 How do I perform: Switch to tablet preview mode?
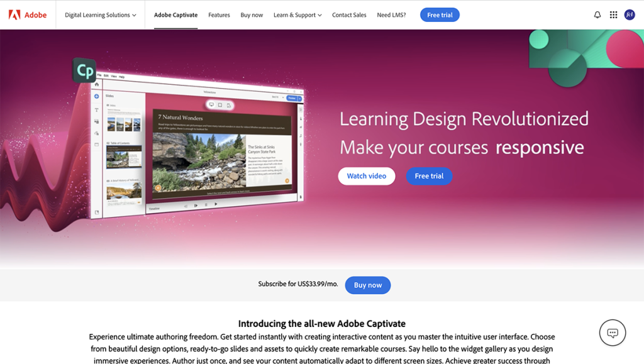[219, 106]
